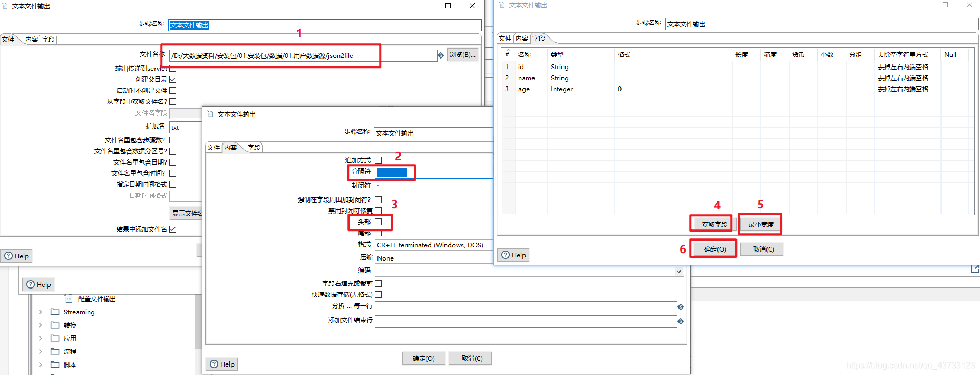Toggle the 指定日期时间格式 checkbox
The image size is (980, 375).
173,184
